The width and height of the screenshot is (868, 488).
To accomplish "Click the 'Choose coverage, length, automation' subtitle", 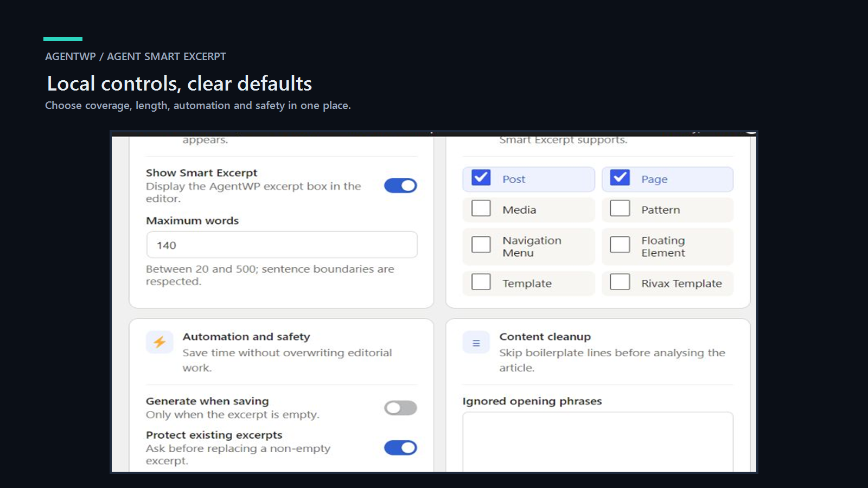I will 198,106.
